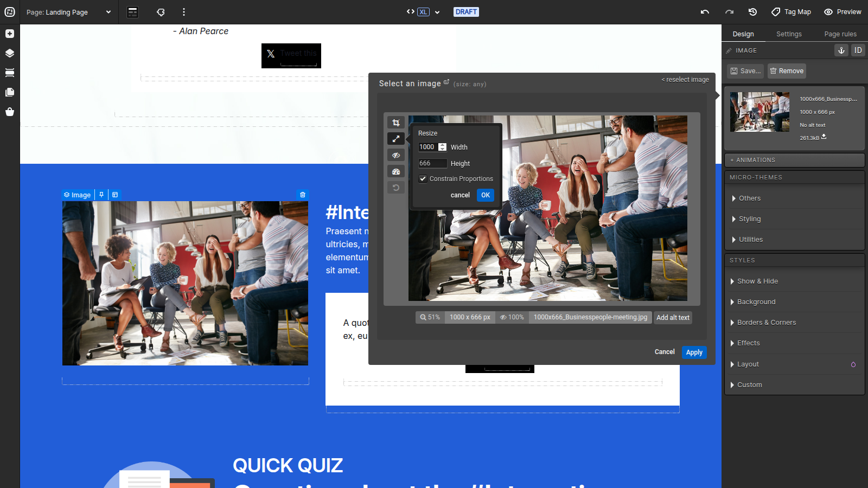
Task: Open the Tag Map view
Action: pos(791,12)
